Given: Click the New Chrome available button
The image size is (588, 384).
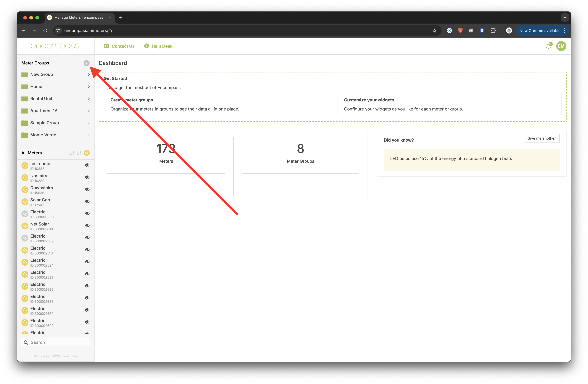Looking at the screenshot, I should tap(540, 31).
